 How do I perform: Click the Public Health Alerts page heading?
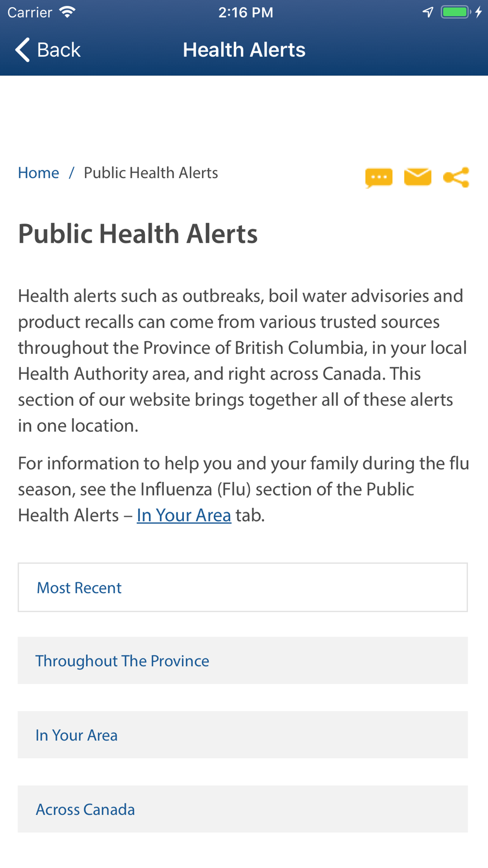tap(138, 233)
